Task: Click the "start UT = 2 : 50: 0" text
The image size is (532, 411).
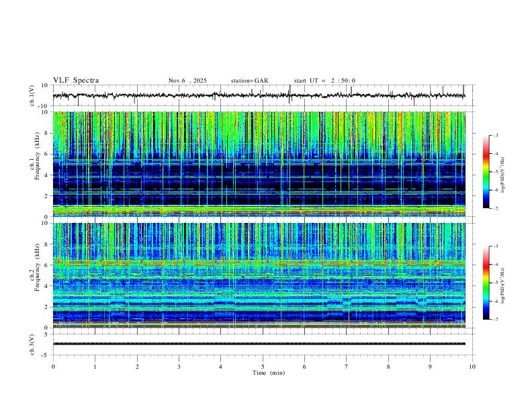Action: point(324,81)
